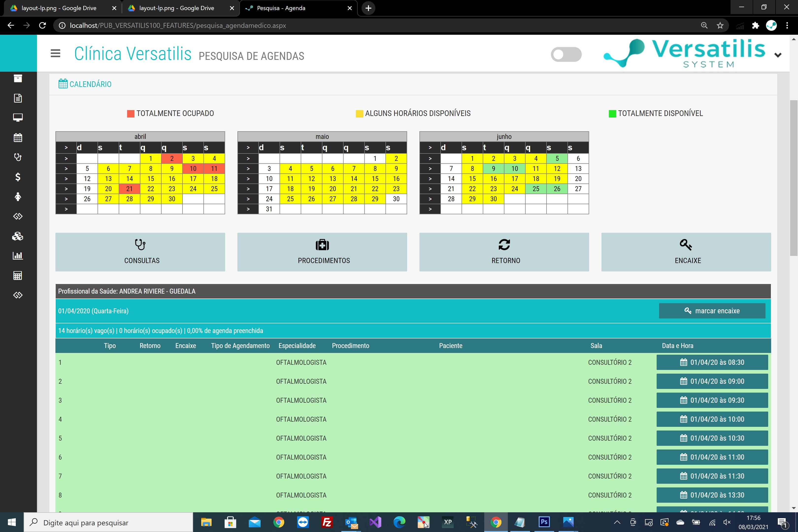Click the dollar sign sidebar icon

pyautogui.click(x=18, y=177)
